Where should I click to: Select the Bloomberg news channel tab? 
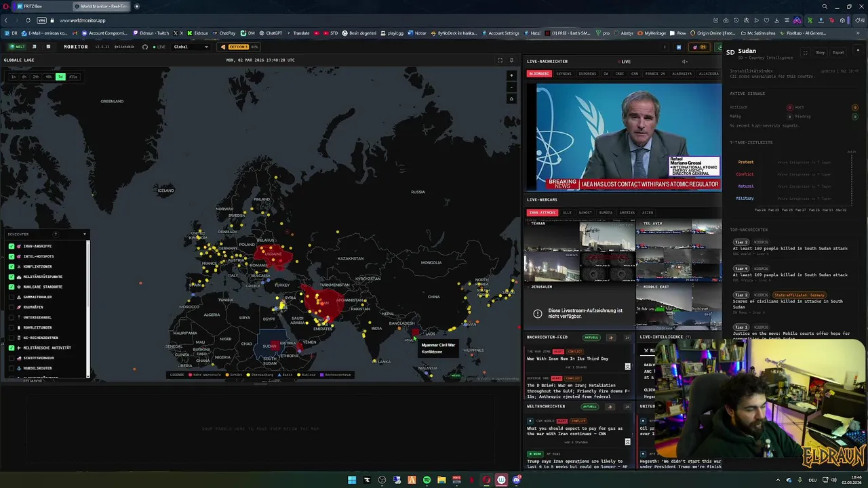(539, 73)
